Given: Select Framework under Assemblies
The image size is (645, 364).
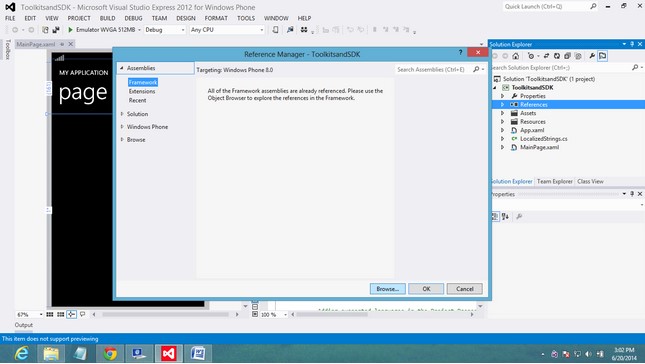Looking at the screenshot, I should 143,82.
